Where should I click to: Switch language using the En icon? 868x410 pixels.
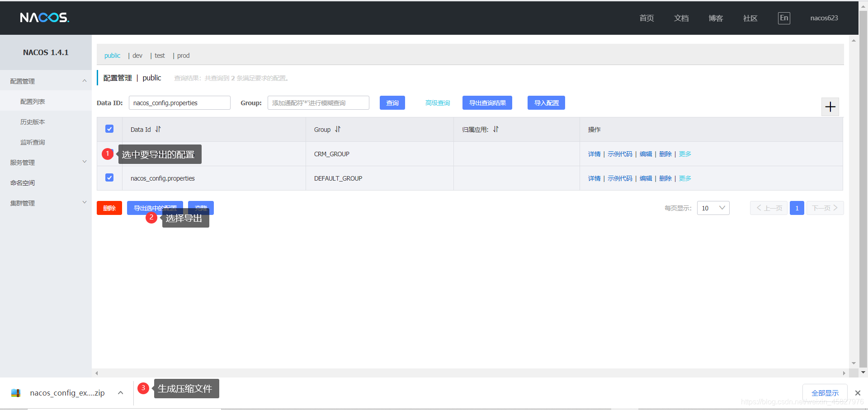click(x=784, y=18)
